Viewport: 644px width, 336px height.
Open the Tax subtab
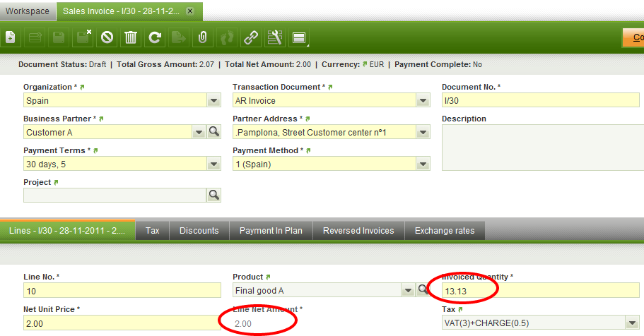[153, 231]
